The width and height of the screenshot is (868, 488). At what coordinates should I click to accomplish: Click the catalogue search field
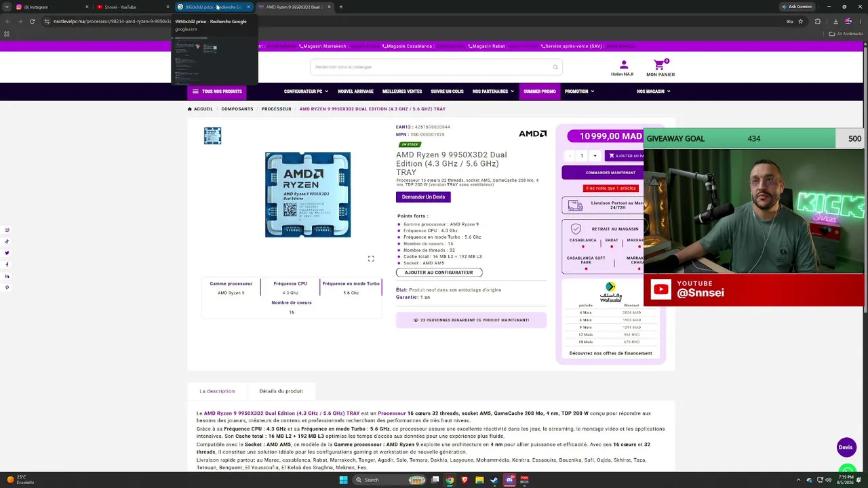point(436,67)
